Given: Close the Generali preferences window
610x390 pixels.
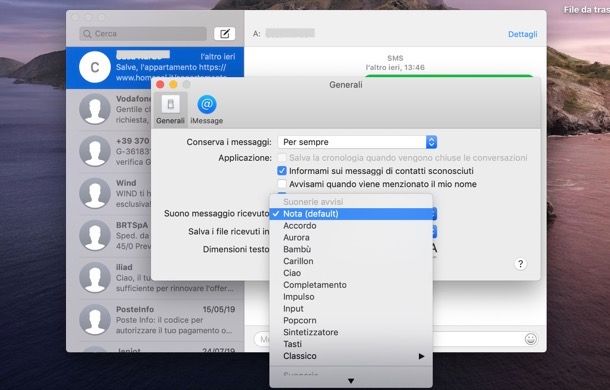Looking at the screenshot, I should coord(160,84).
